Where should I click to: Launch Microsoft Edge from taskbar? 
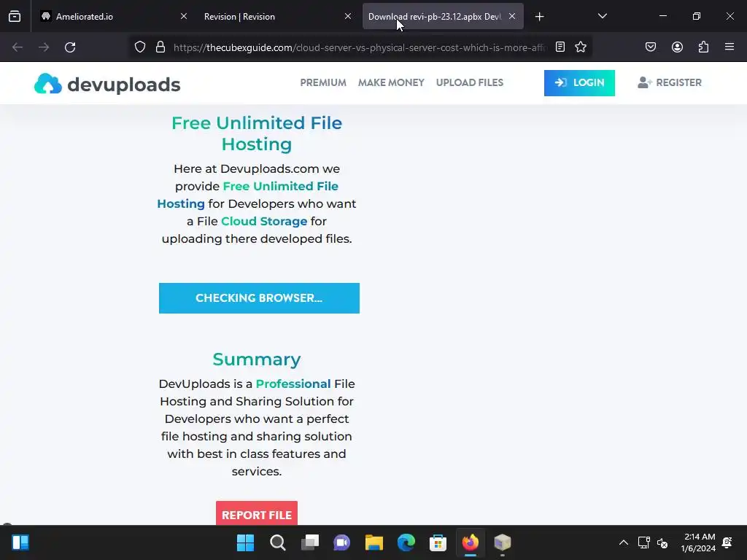point(406,542)
